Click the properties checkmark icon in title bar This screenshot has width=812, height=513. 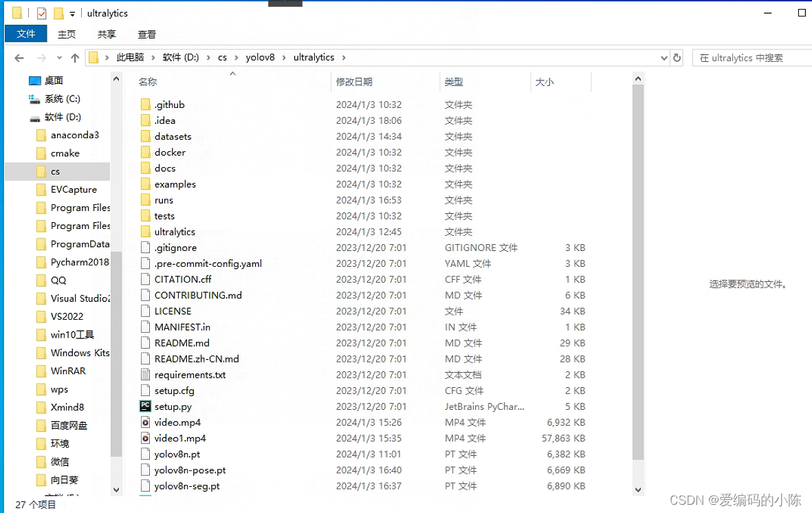(x=42, y=13)
